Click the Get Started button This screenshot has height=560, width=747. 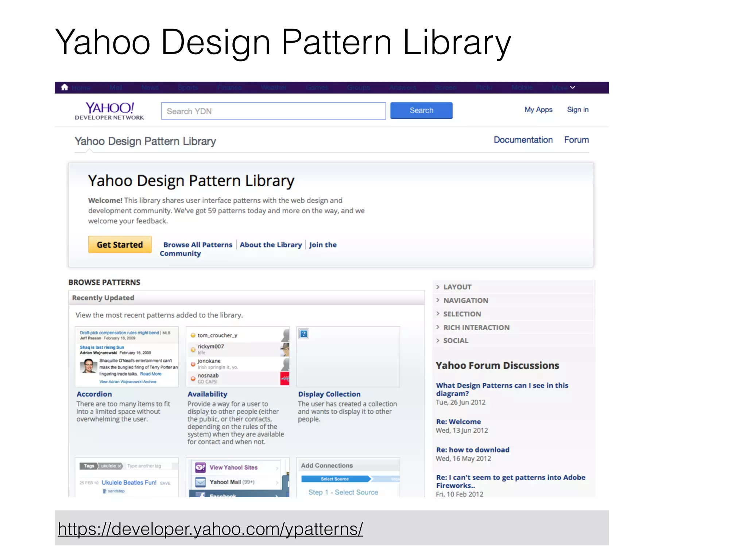120,245
